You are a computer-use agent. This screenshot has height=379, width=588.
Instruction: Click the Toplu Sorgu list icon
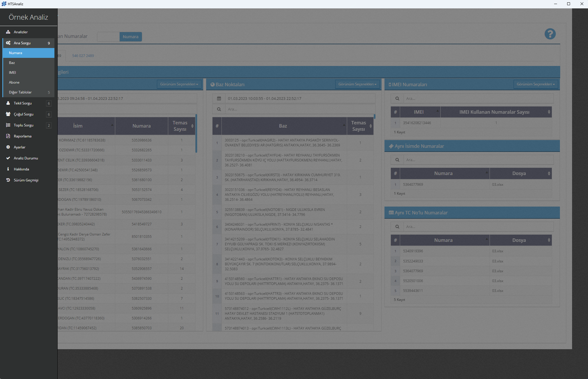(x=8, y=125)
